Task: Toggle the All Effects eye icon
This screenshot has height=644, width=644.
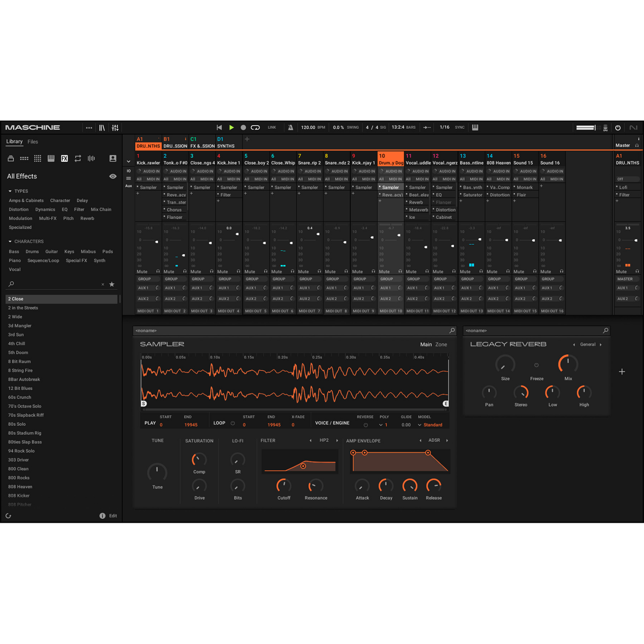Action: click(113, 176)
